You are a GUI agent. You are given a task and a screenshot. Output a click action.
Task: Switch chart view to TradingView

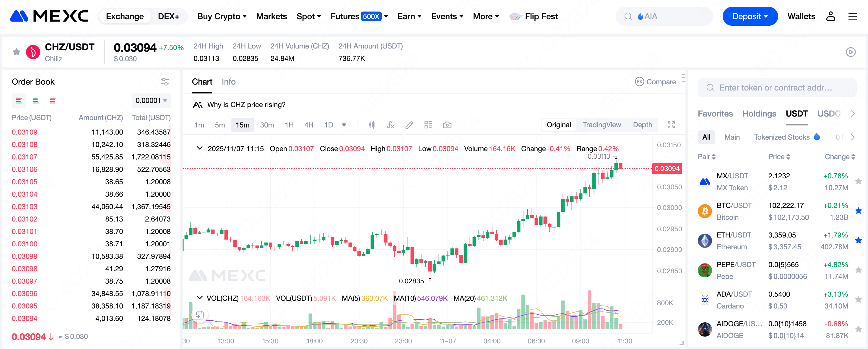(x=602, y=125)
